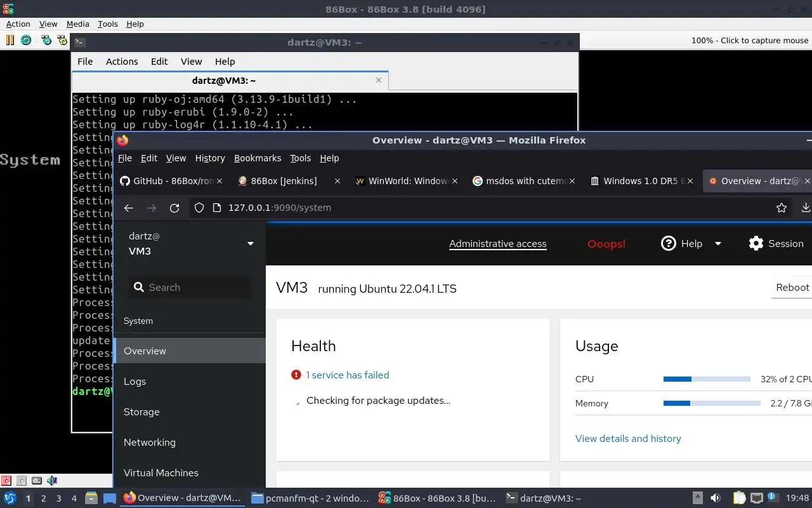Close the dartz@VM3 terminal tab
Viewport: 812px width, 508px height.
tap(379, 80)
